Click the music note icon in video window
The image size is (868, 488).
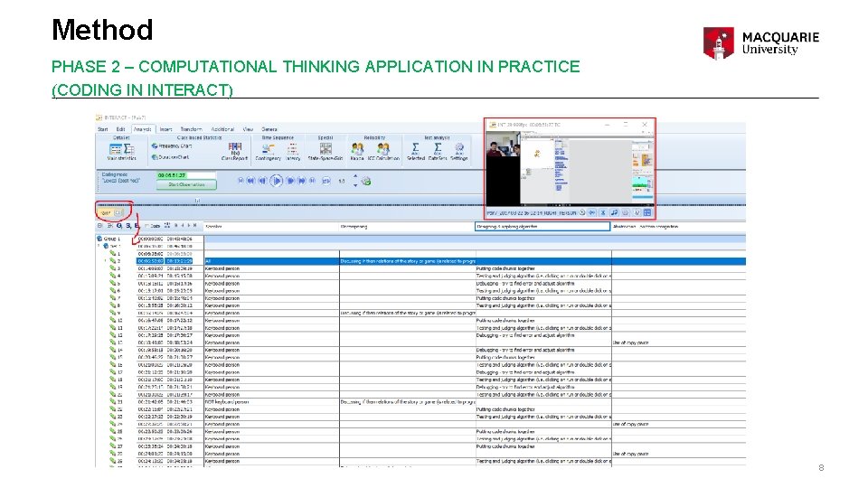(614, 212)
